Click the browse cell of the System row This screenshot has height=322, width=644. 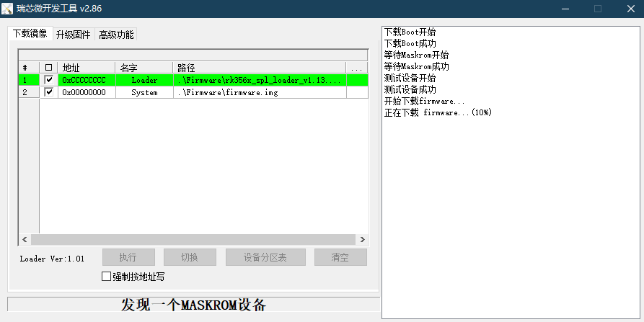[357, 92]
